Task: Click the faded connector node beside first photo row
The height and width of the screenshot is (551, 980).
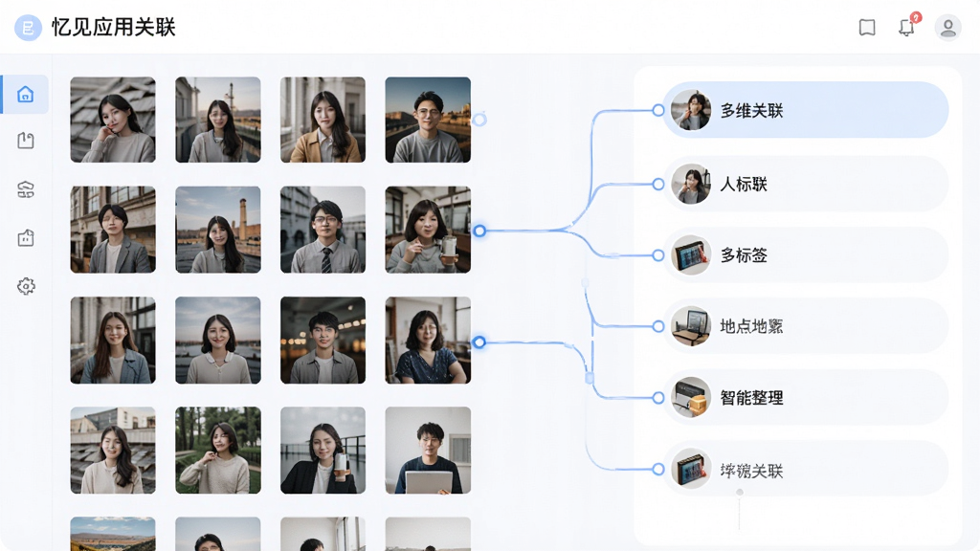Action: tap(479, 120)
